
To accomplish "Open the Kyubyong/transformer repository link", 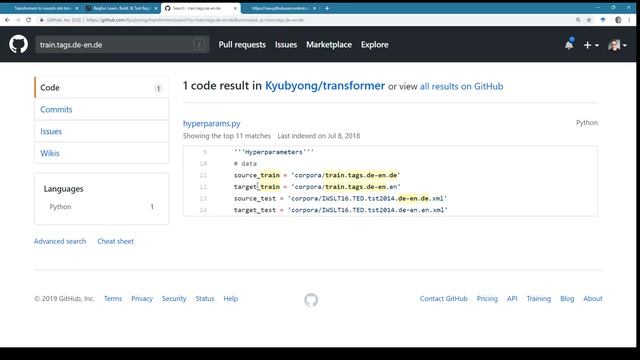I will tap(325, 86).
